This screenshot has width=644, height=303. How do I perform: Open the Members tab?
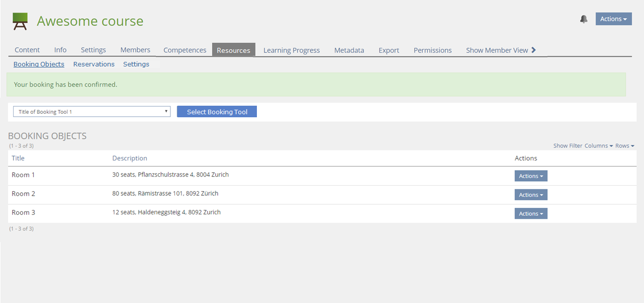point(135,50)
